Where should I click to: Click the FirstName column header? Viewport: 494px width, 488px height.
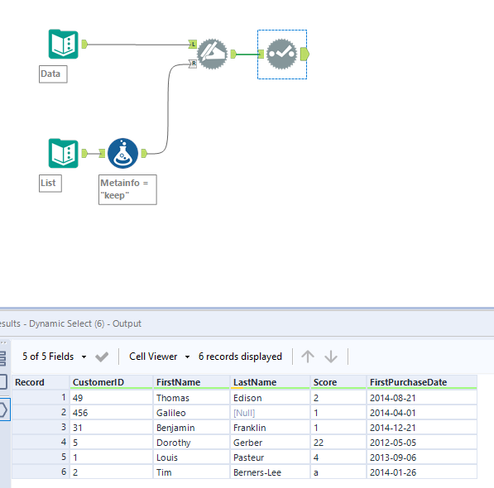point(191,382)
